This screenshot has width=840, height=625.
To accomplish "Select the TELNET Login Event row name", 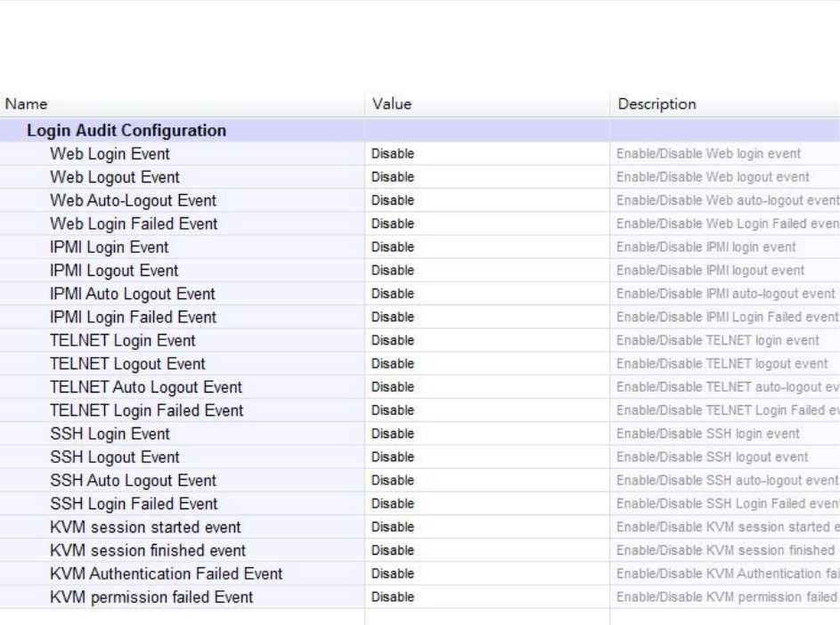I will tap(123, 341).
